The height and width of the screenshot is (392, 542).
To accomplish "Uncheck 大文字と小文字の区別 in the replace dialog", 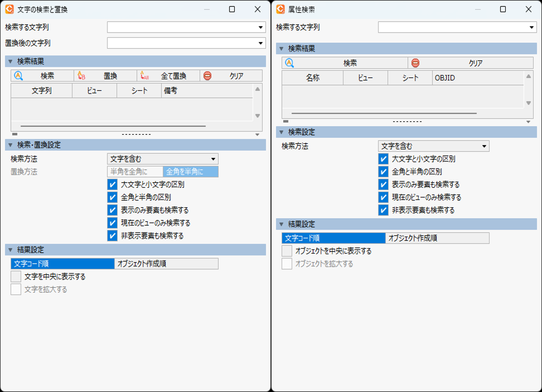I will coord(112,184).
